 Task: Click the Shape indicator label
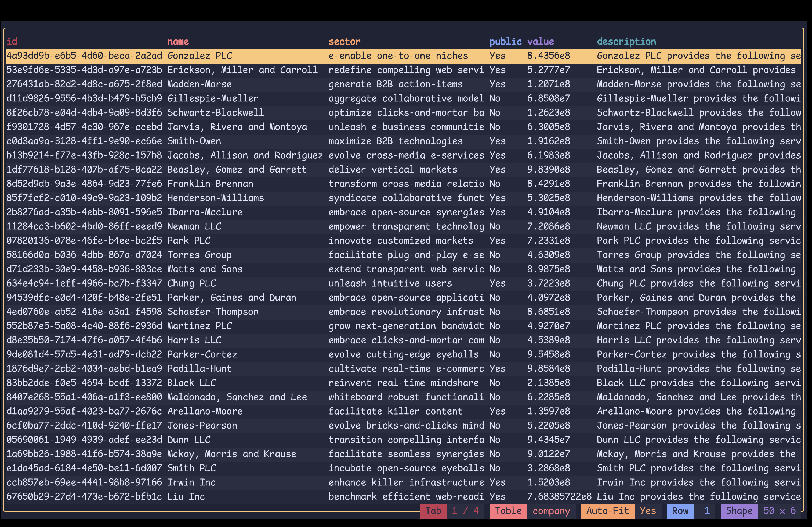point(739,511)
